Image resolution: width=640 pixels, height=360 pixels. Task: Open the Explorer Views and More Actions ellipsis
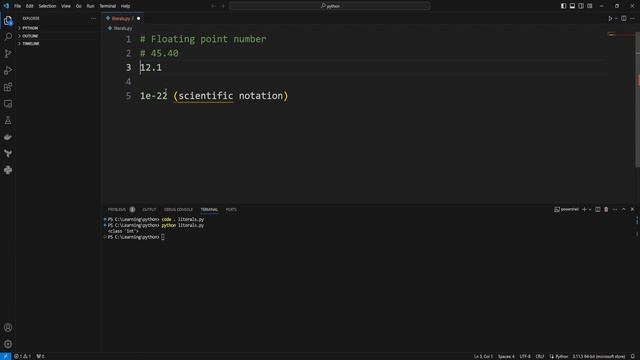[93, 18]
